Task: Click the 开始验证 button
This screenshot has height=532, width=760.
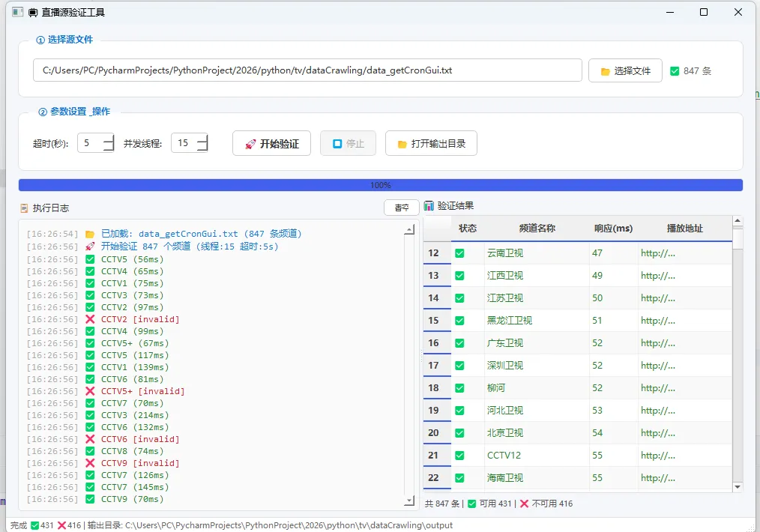Action: (x=271, y=143)
